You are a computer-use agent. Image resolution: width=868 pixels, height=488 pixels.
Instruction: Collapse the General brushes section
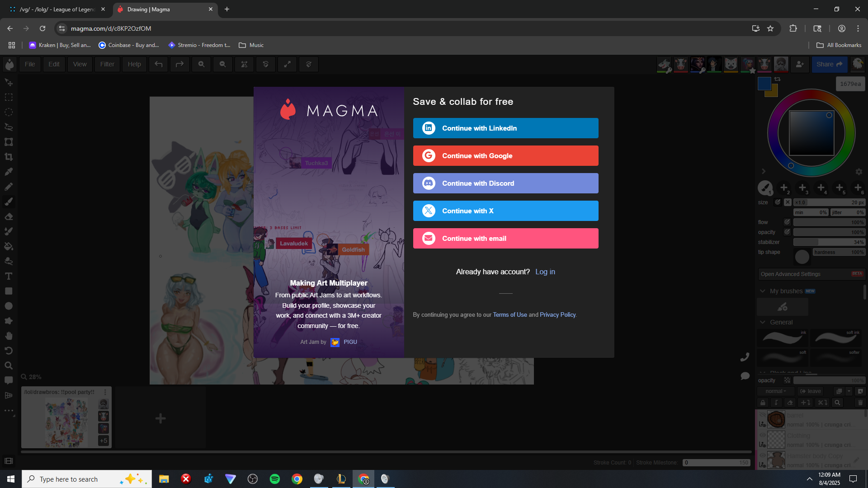(x=763, y=322)
